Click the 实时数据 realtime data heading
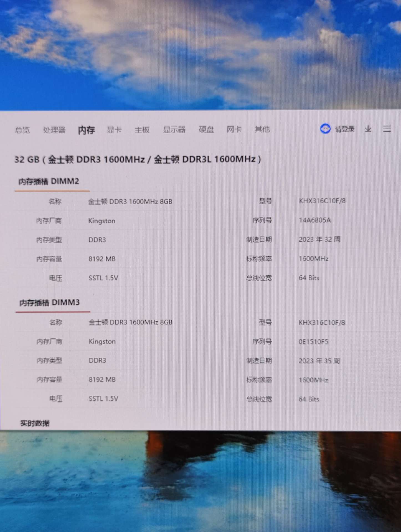The image size is (401, 532). tap(35, 423)
